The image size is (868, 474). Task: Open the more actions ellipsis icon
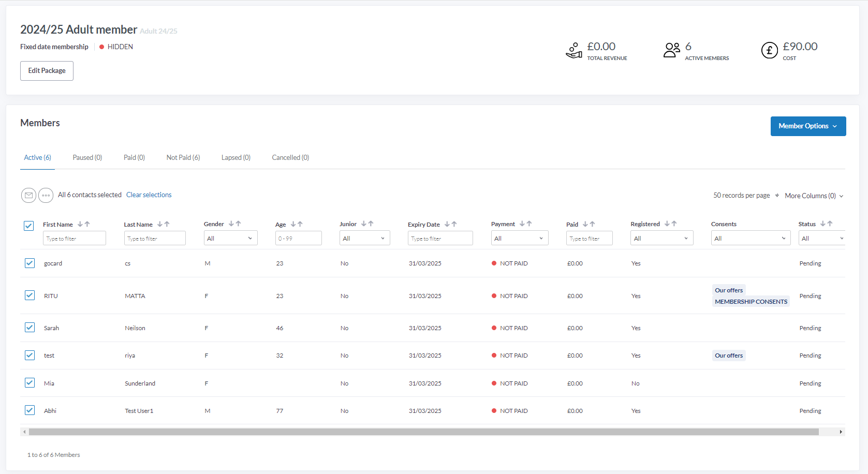pyautogui.click(x=46, y=195)
